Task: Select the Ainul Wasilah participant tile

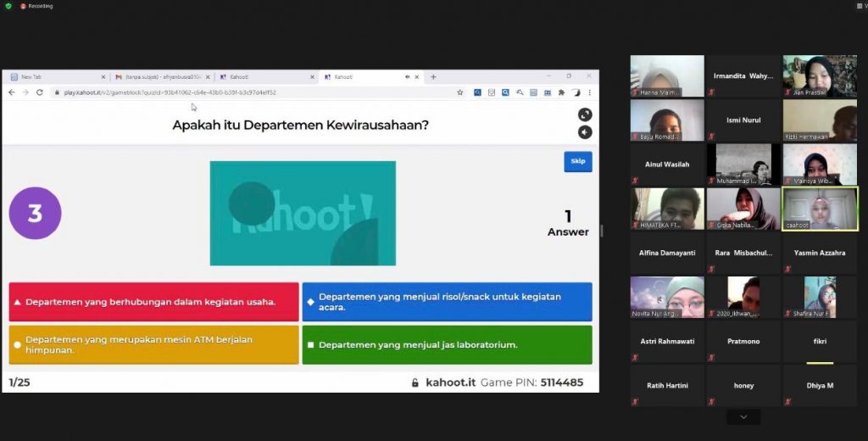Action: (x=667, y=165)
